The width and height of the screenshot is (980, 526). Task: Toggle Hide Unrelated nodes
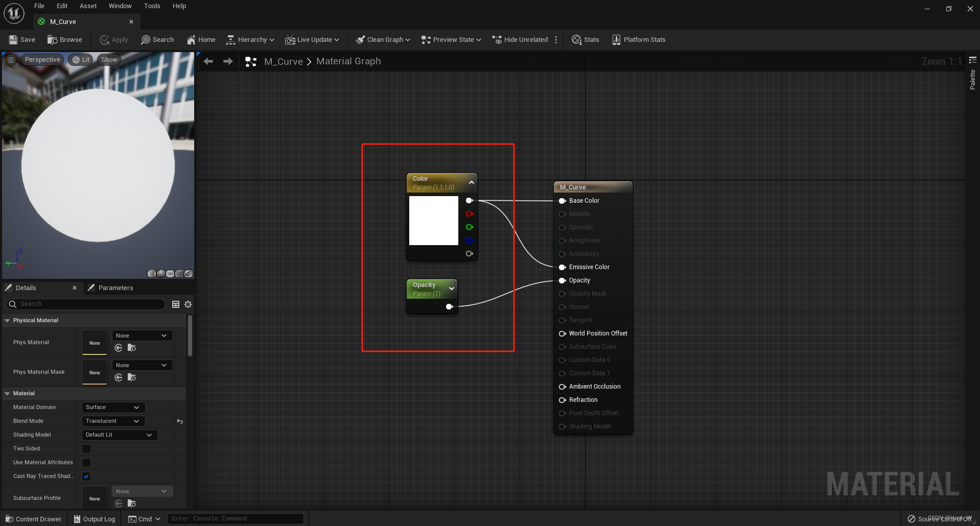pos(520,39)
